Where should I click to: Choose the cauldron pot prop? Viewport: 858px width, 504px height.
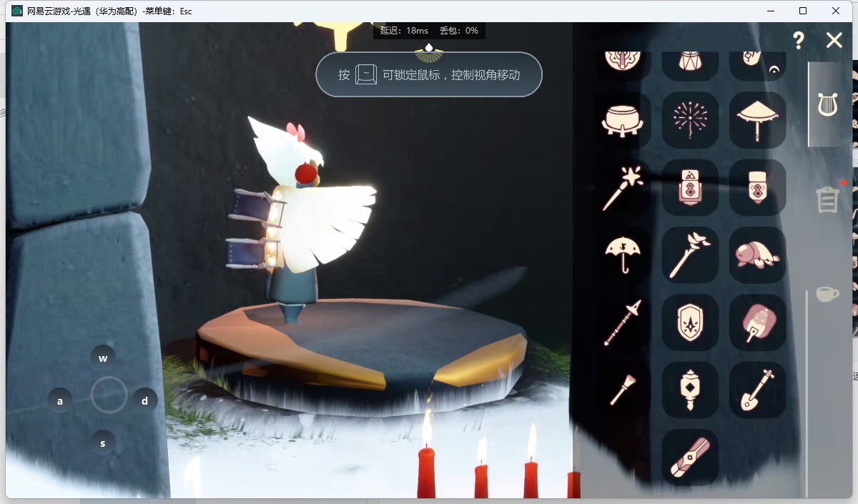pos(622,119)
